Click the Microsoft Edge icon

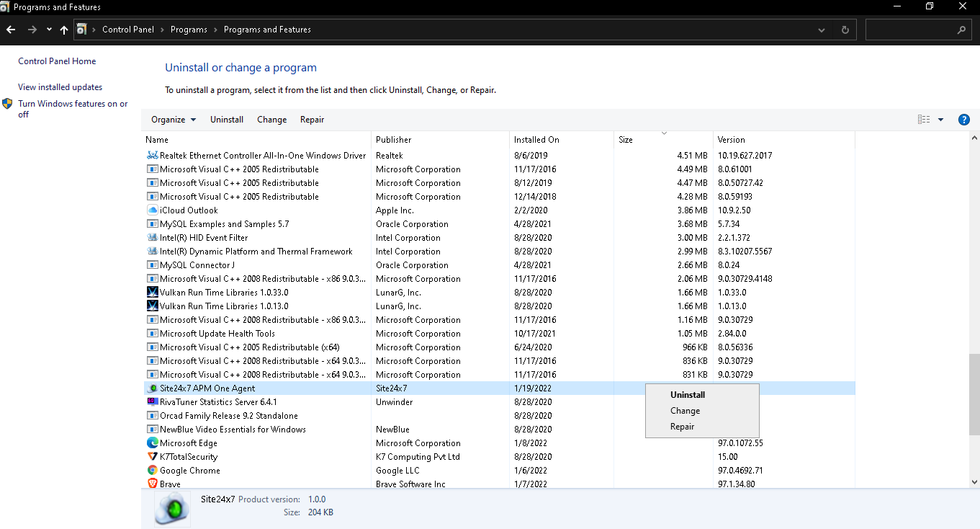[x=152, y=443]
